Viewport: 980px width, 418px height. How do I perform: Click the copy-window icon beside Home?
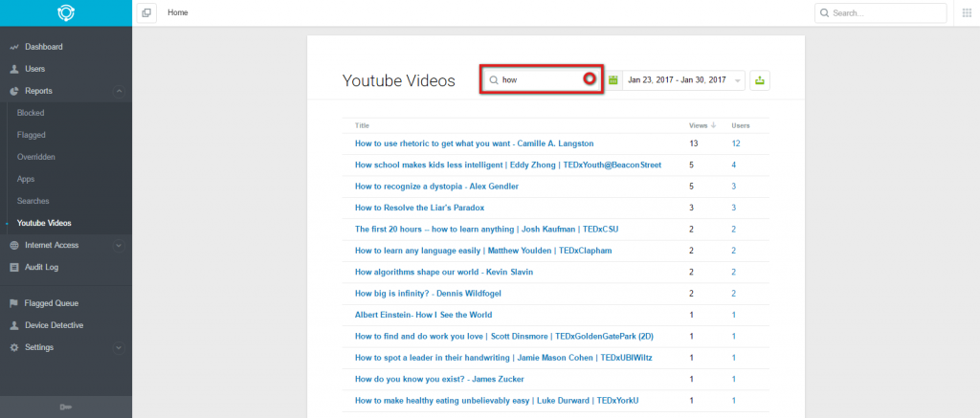point(146,12)
